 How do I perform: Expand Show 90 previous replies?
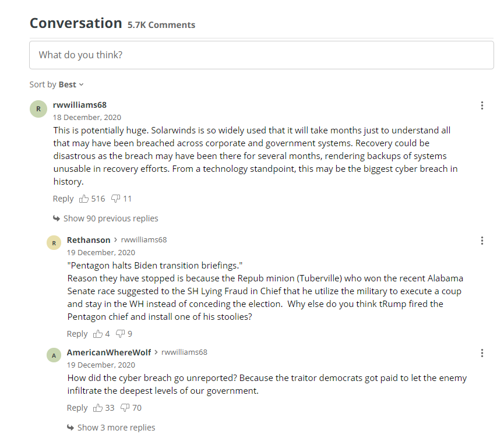105,218
